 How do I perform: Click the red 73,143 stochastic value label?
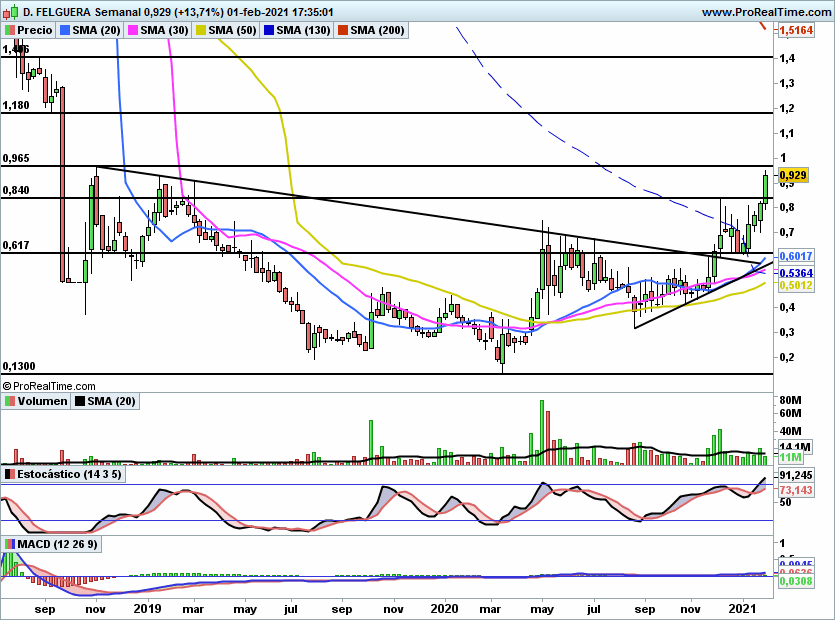796,490
